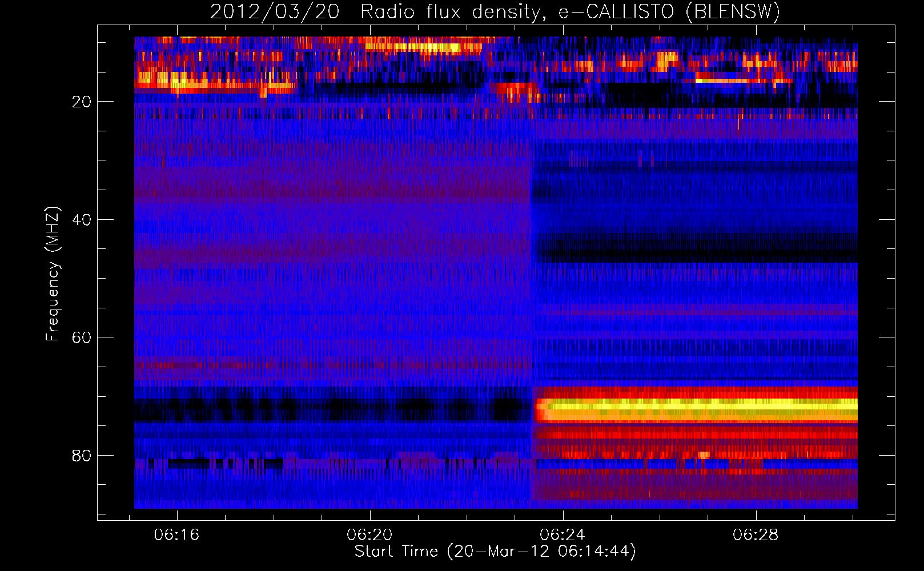Click the plot title '2012/03/20 Radio flux density, e-CALLISTO (BLENSW)'
Viewport: 924px width, 571px height.
tap(495, 11)
